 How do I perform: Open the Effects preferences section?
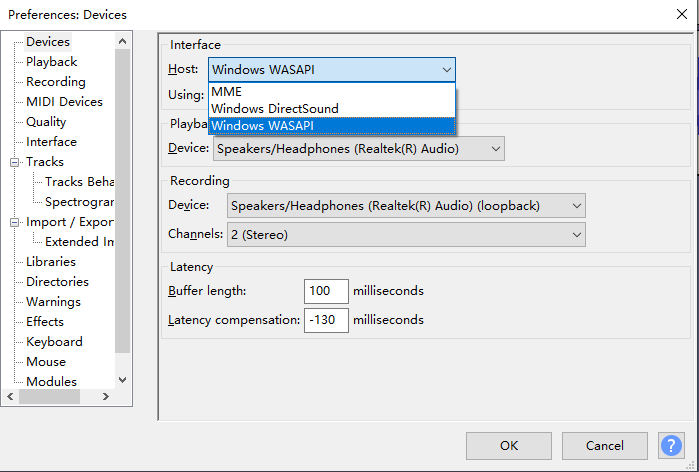(45, 322)
